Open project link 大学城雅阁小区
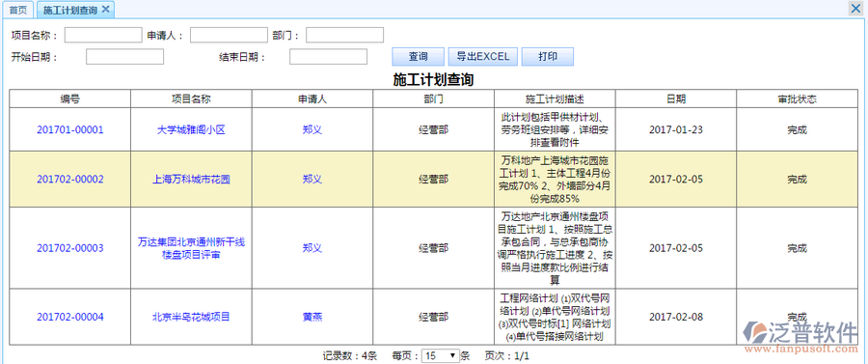 [x=192, y=130]
